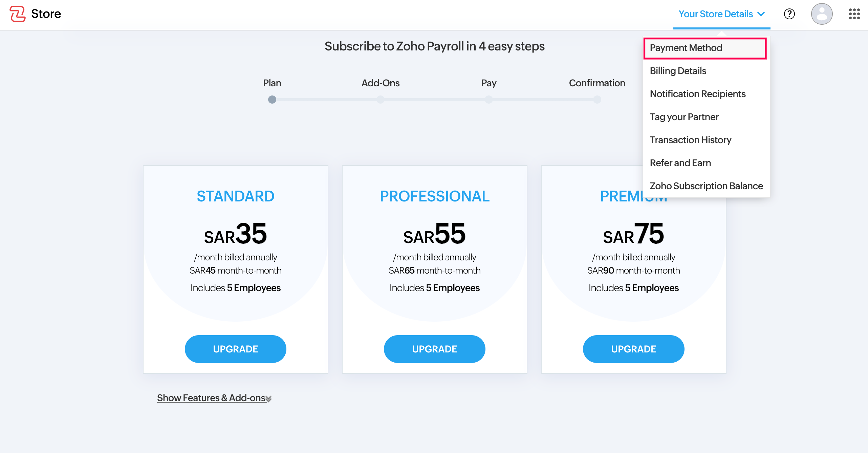Click the Zoho Store logo
Viewport: 868px width, 453px height.
point(35,14)
